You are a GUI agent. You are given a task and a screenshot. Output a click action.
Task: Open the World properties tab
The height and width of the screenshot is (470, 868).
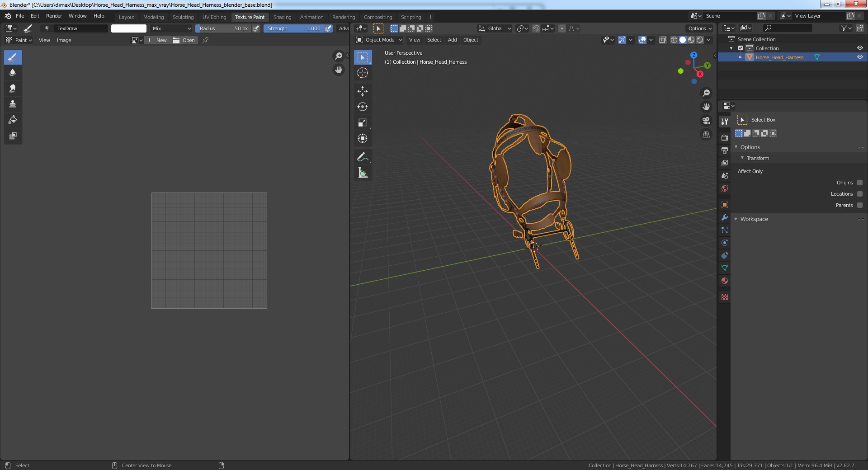pyautogui.click(x=725, y=188)
